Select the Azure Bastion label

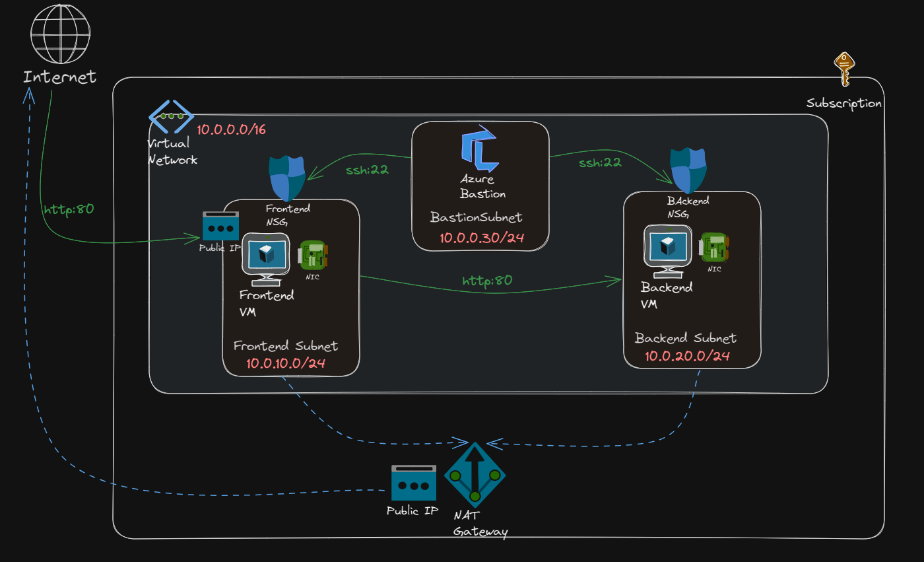coord(483,186)
